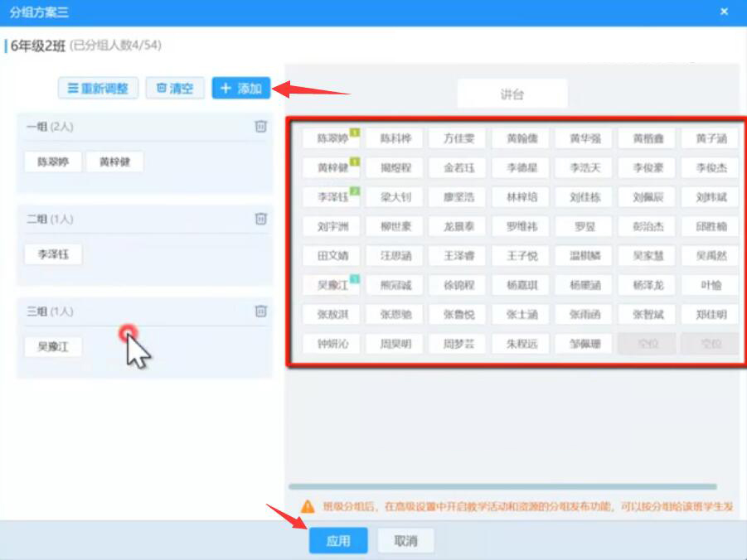Screen dimensions: 747x560
Task: Select seat 张智斌 in the seating chart
Action: point(648,315)
